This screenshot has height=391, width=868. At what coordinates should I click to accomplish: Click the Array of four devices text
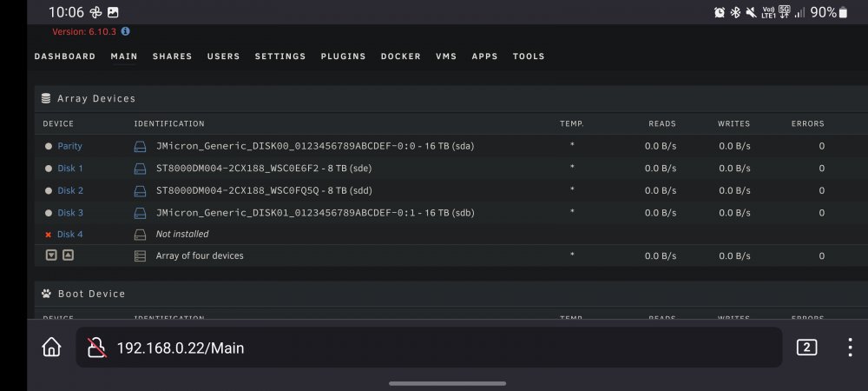200,255
